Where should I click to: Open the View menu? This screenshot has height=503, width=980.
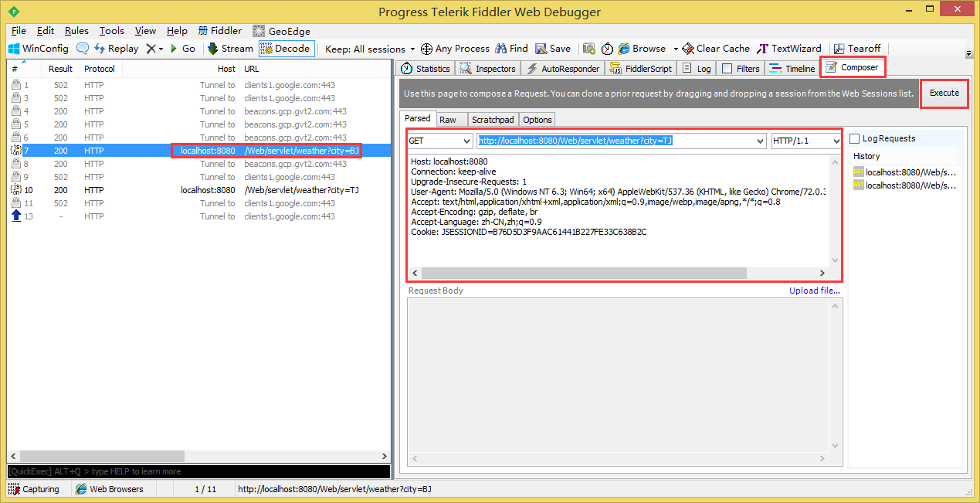(x=145, y=31)
